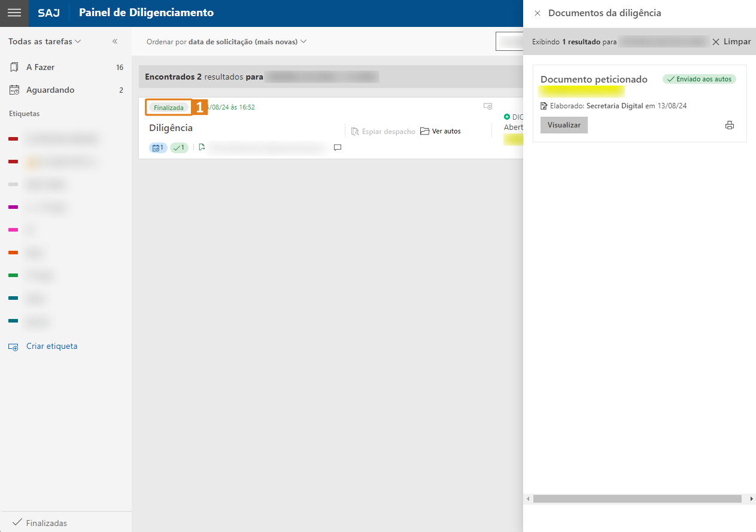
Task: Close the Documentos da diligência panel
Action: click(537, 13)
